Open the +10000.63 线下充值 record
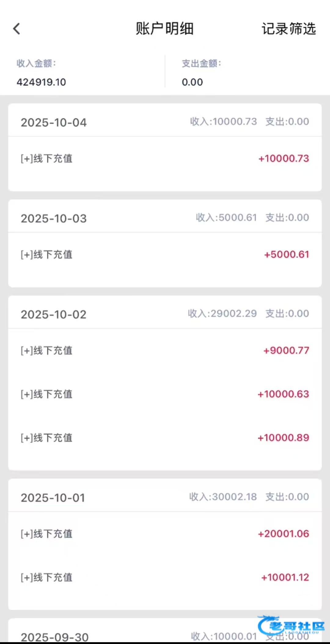 [165, 394]
